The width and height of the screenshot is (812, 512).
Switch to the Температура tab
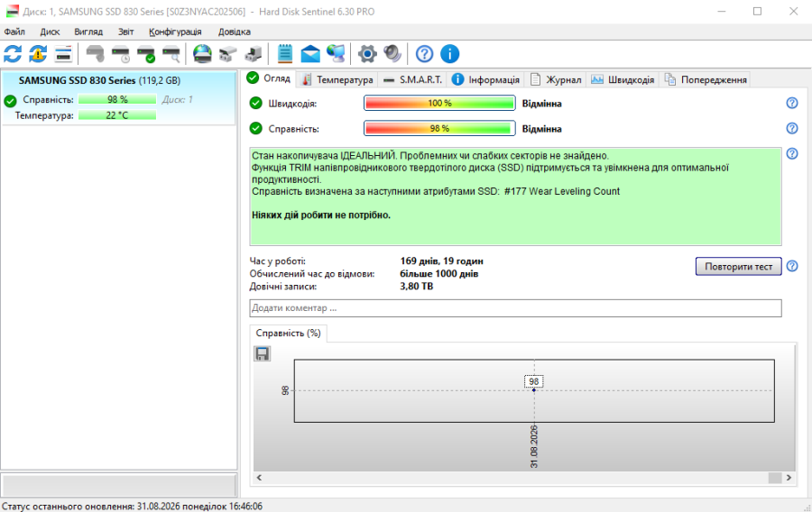(337, 79)
